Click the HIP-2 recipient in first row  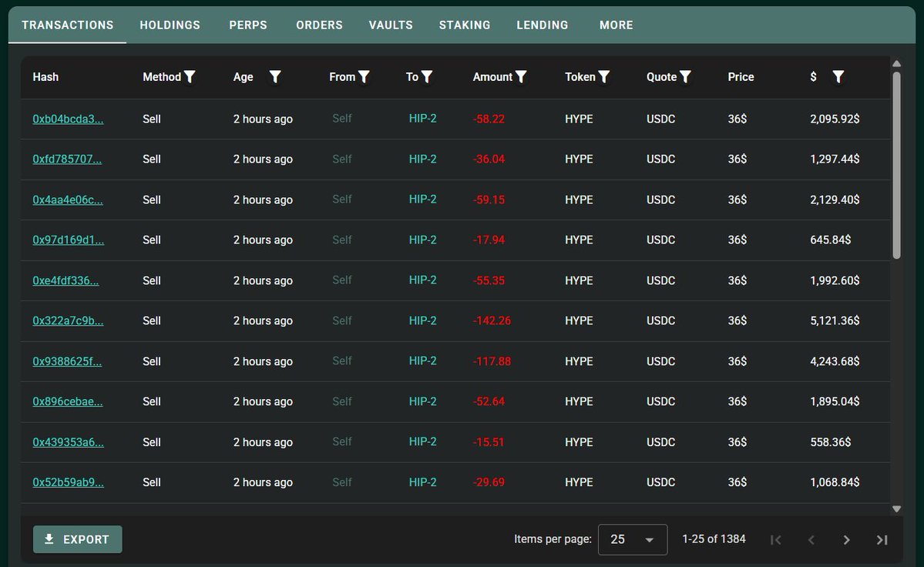[422, 119]
